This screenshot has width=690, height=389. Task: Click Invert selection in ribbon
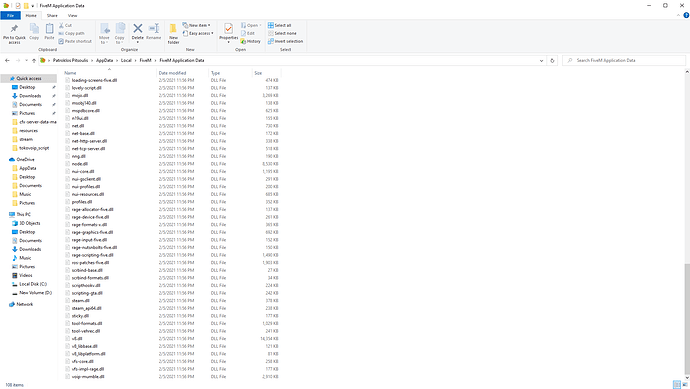coord(286,41)
